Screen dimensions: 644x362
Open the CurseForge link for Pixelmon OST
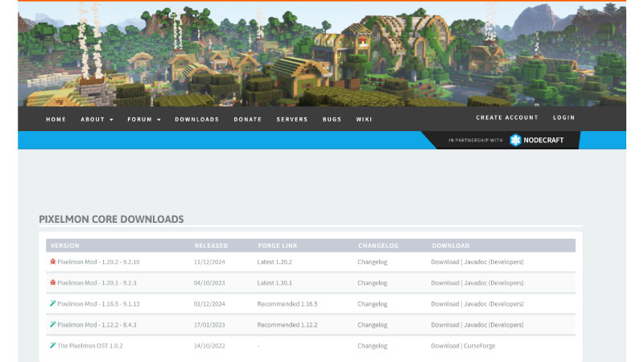point(479,346)
